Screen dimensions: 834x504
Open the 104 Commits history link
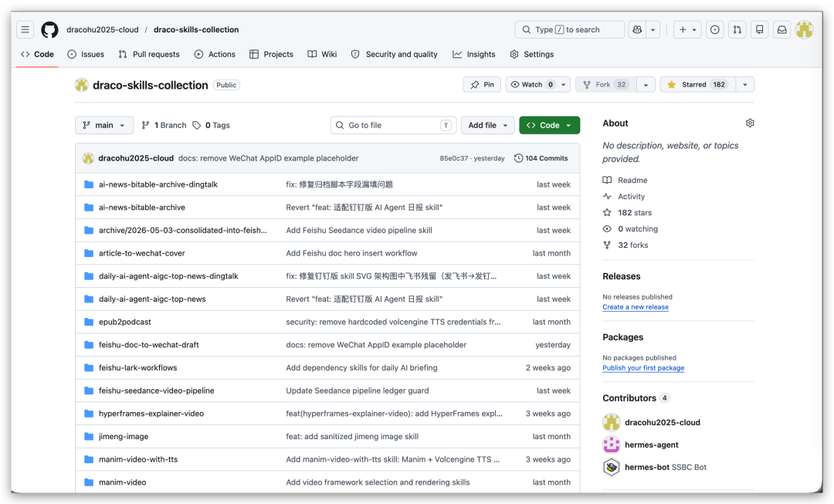tap(541, 158)
